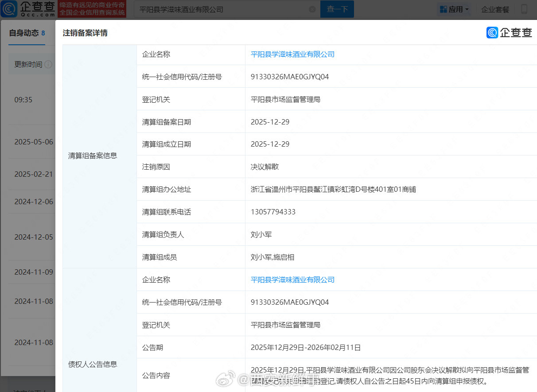Open 企业套餐 menu item

point(495,9)
